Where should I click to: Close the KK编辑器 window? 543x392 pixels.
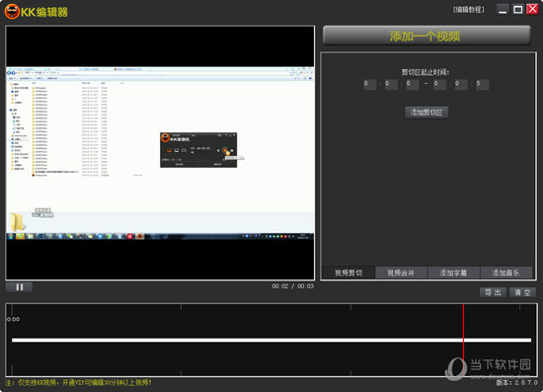tap(532, 9)
